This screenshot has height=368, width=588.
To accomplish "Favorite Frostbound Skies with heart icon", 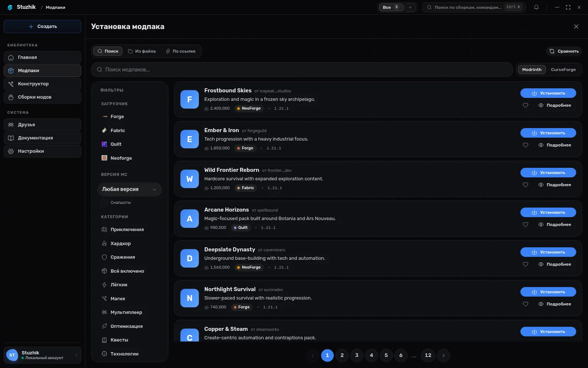I will tap(526, 105).
